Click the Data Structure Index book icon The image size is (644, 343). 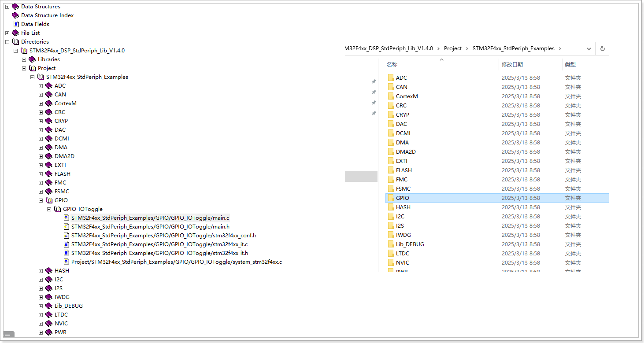pyautogui.click(x=15, y=15)
